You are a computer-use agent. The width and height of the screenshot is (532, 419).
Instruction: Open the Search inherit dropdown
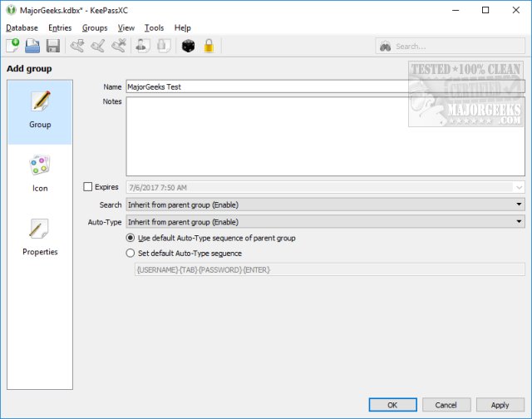pyautogui.click(x=325, y=205)
